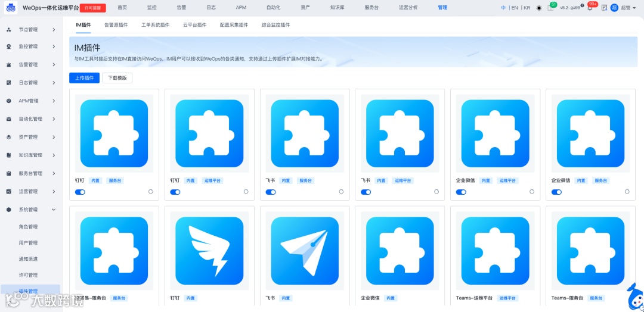
Task: Expand the 节点管理 chevron
Action: coord(54,30)
